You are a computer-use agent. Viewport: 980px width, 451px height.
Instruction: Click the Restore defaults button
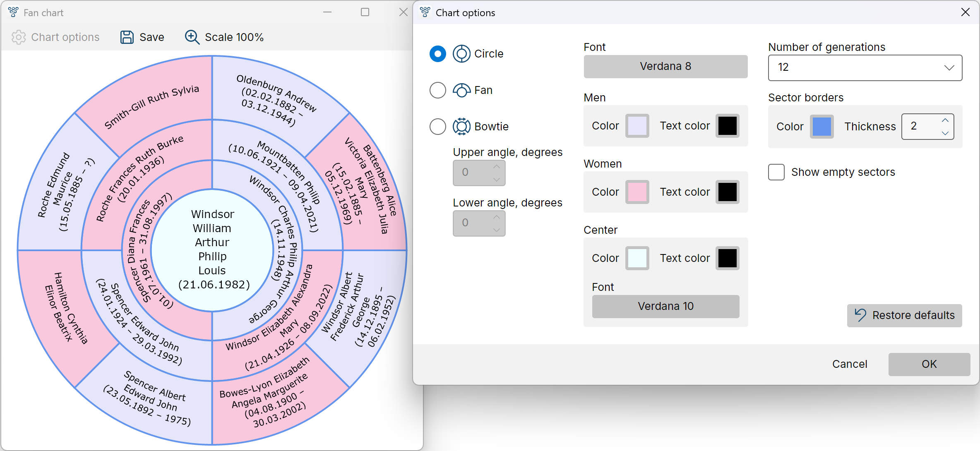coord(905,315)
